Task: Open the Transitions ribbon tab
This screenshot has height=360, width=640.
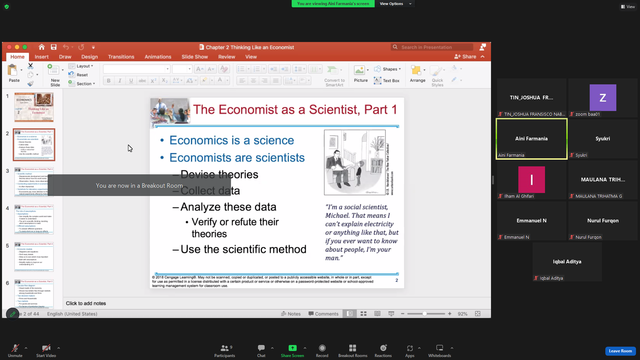Action: tap(121, 57)
